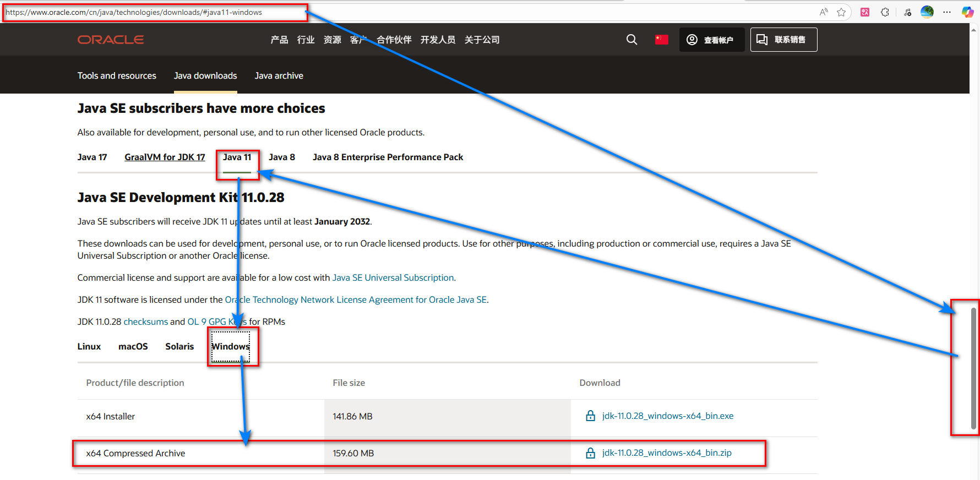Viewport: 980px width, 480px height.
Task: Open the Oracle site search magnifier
Action: pos(632,40)
